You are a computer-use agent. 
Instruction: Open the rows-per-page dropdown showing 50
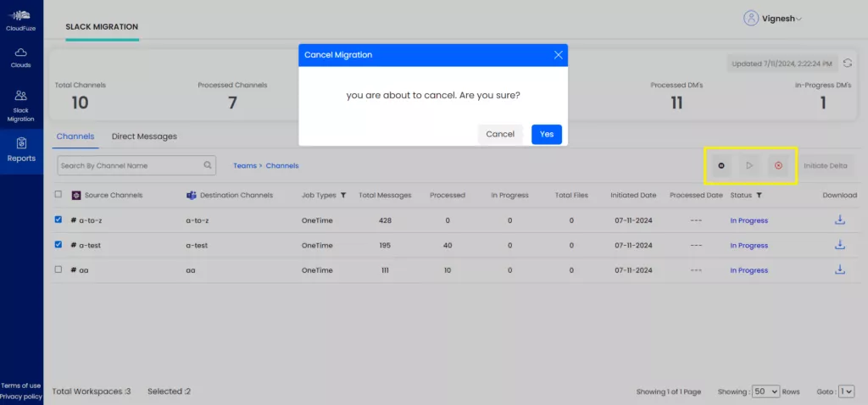[x=766, y=391]
